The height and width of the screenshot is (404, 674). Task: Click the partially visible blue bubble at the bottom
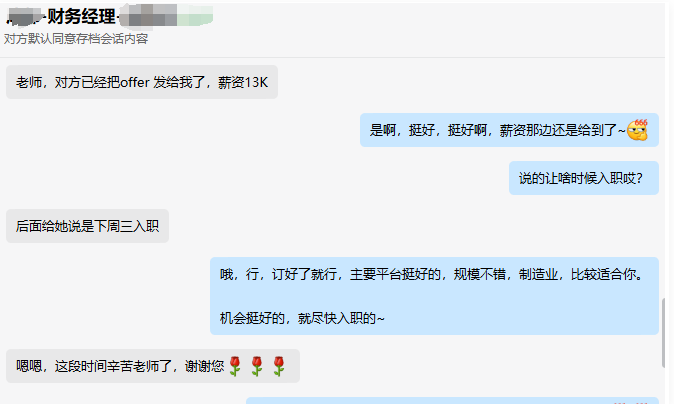coord(452,401)
